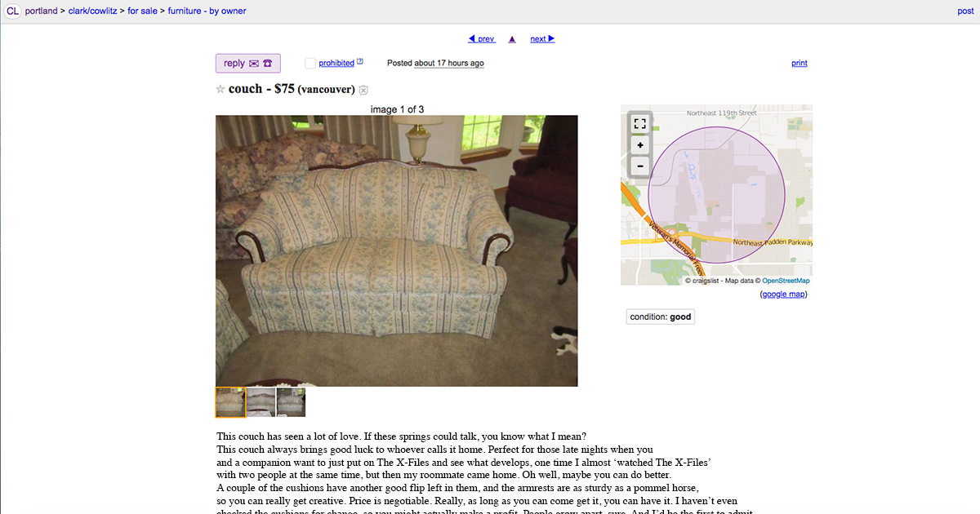The image size is (980, 514).
Task: Zoom out the map with minus button
Action: click(639, 166)
